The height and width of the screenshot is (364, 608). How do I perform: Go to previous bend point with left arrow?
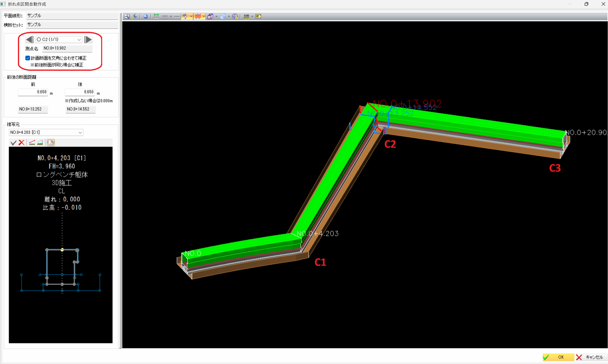pyautogui.click(x=29, y=40)
